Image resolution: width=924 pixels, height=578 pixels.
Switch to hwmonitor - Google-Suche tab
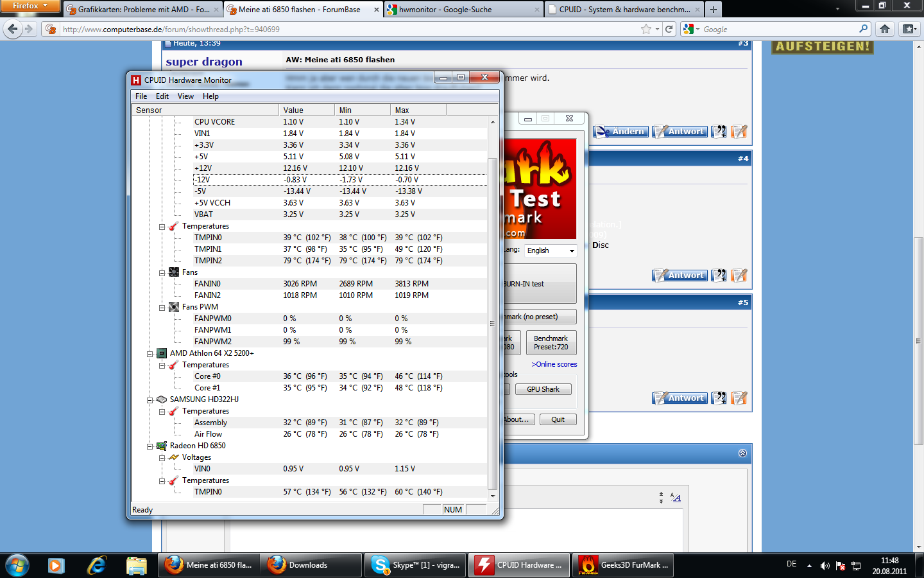point(463,10)
